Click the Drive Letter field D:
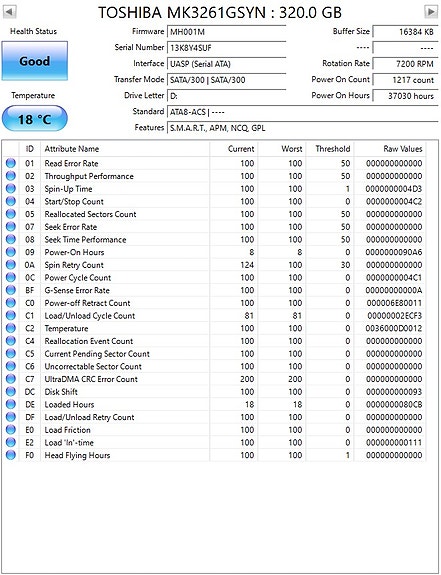 pos(227,96)
